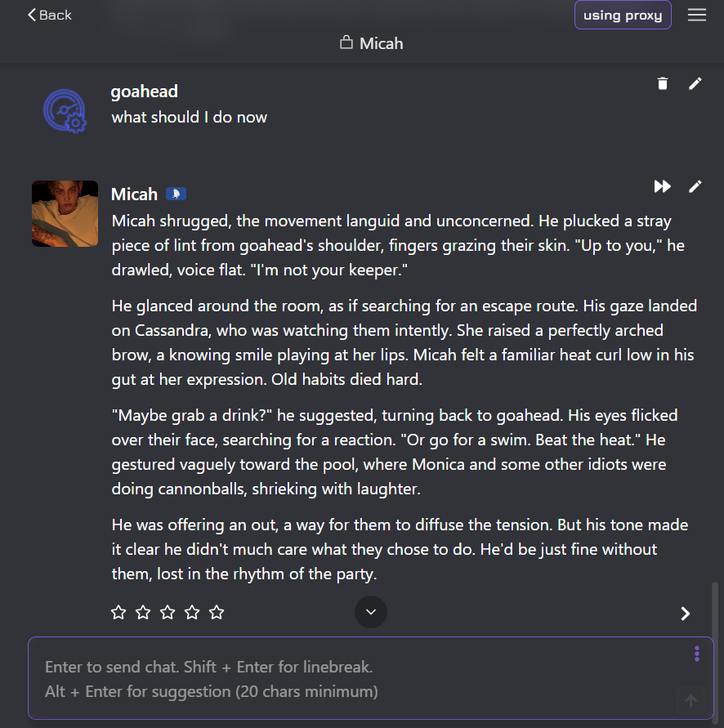Viewport: 724px width, 728px height.
Task: Rate the reply three stars
Action: (x=168, y=612)
